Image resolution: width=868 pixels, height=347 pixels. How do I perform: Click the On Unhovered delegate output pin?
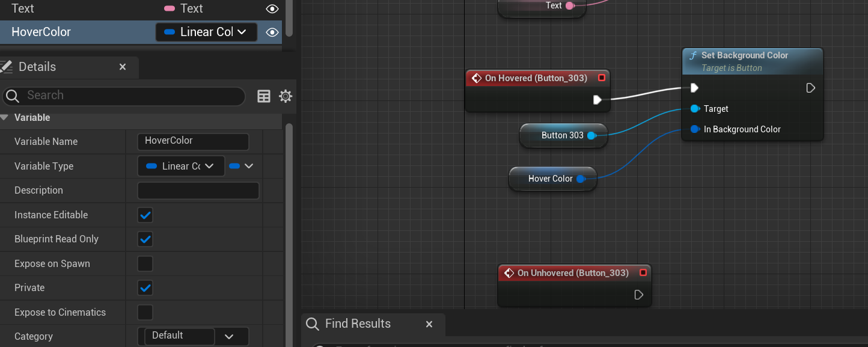(x=643, y=273)
